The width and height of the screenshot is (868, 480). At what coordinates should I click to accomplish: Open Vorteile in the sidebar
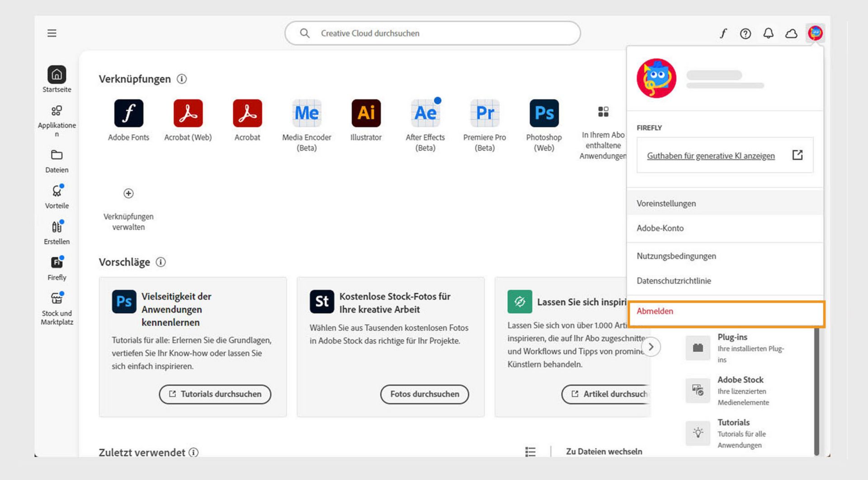point(57,197)
